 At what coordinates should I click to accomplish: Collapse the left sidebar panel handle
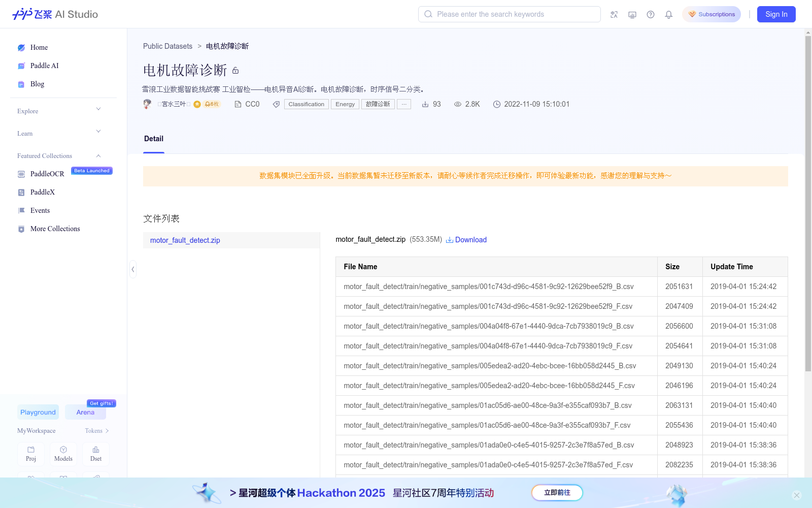point(133,269)
